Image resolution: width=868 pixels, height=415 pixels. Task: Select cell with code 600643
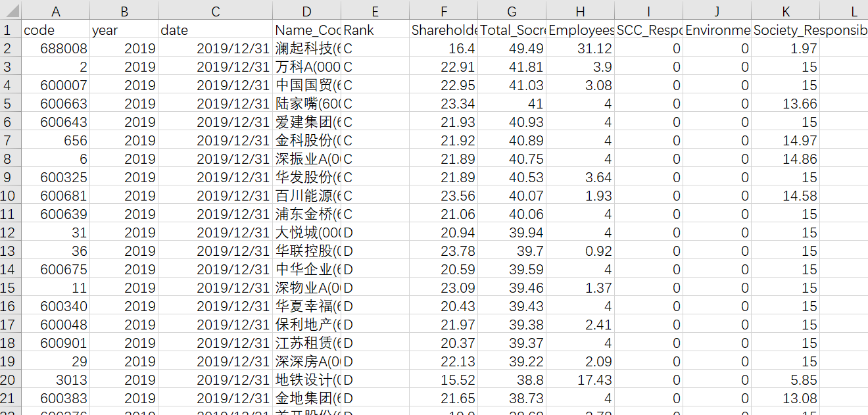click(x=55, y=122)
